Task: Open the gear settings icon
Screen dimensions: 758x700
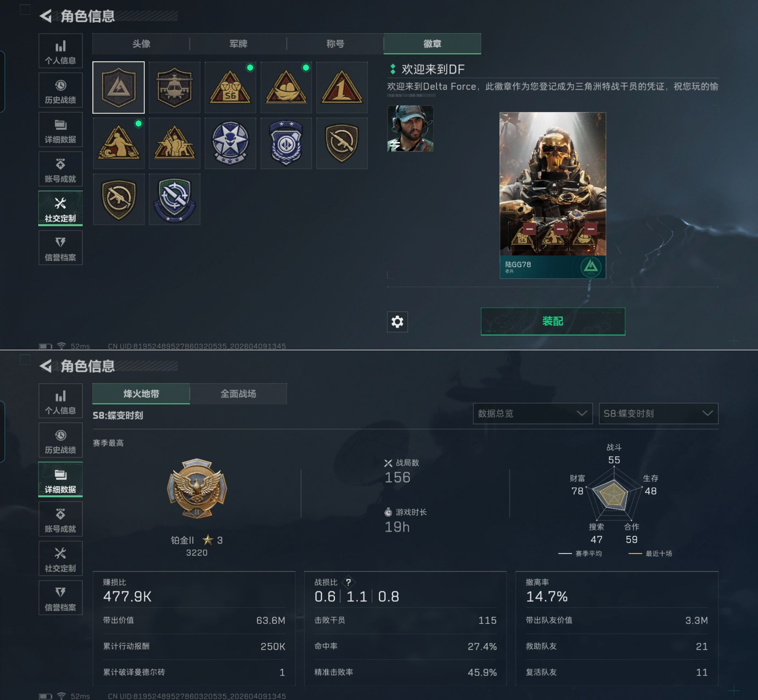Action: (397, 321)
